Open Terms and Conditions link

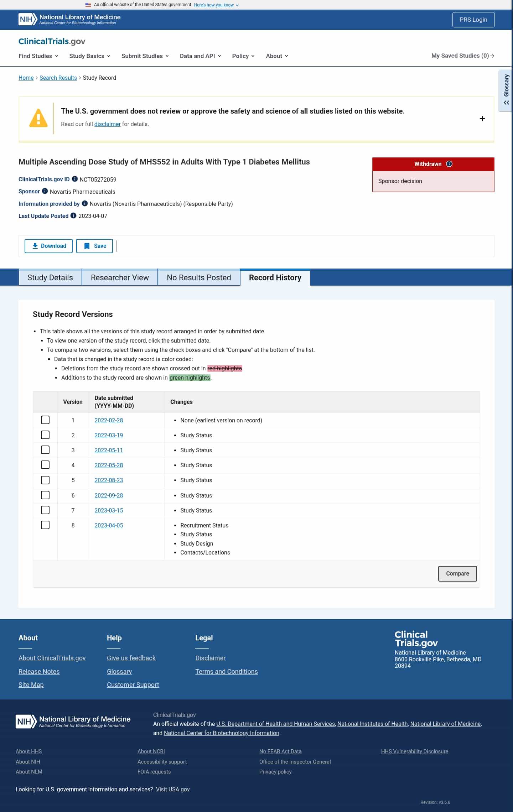227,671
